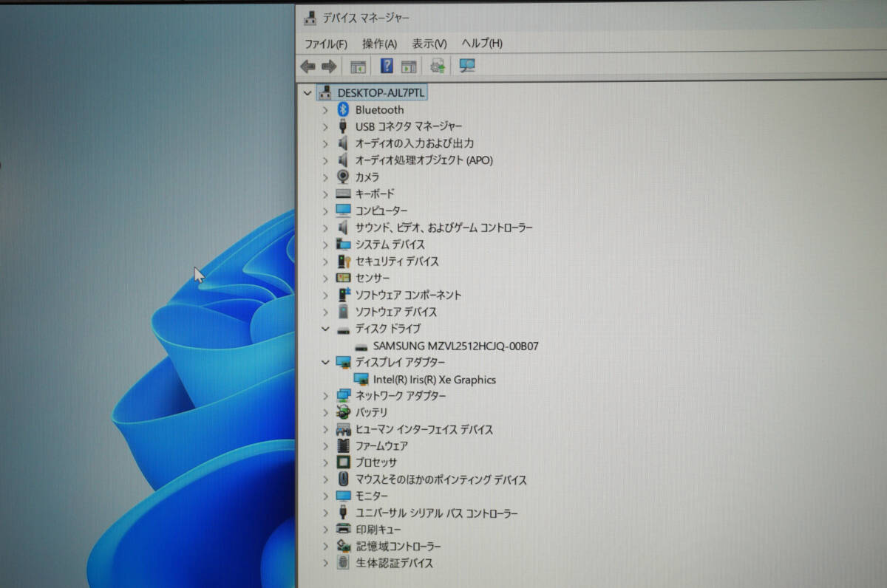Click the プロセッサ label
This screenshot has width=887, height=588.
(x=376, y=462)
